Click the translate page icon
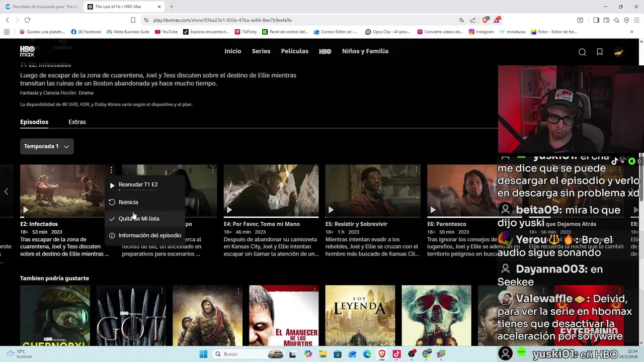The width and height of the screenshot is (644, 362). click(x=461, y=20)
